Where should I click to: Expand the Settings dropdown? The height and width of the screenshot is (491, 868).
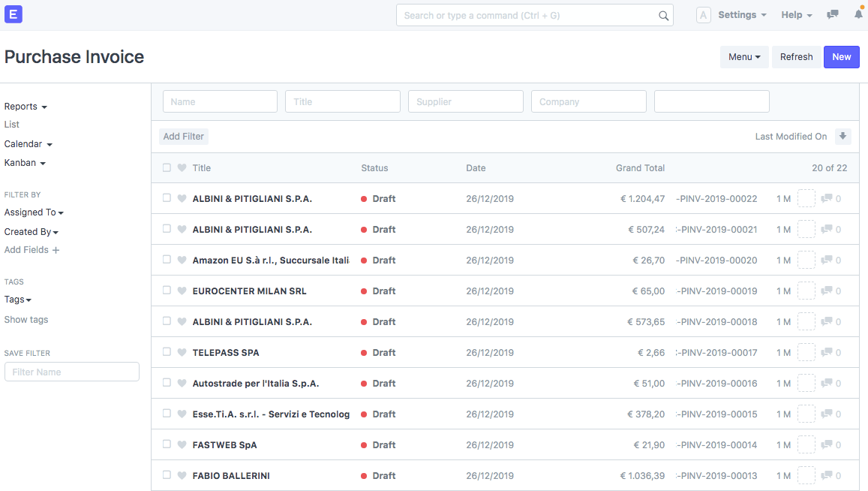741,15
